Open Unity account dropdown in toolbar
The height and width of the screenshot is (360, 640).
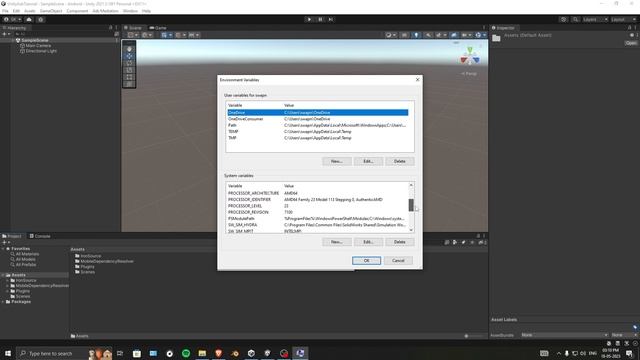[x=12, y=19]
